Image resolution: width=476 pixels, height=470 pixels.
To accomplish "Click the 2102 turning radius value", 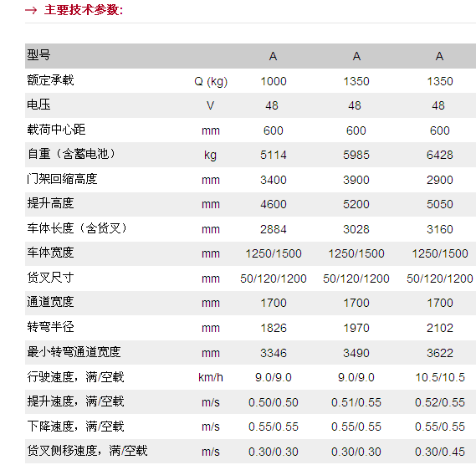I will 439,328.
